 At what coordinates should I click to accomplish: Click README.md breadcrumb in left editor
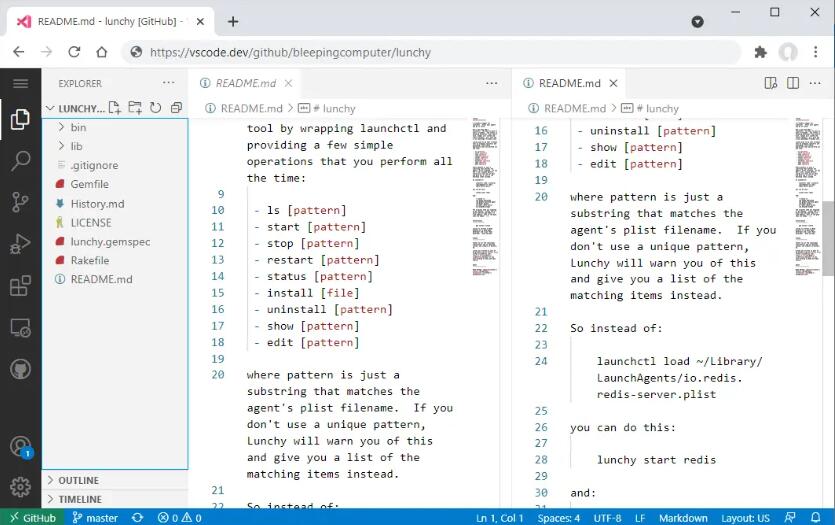244,109
